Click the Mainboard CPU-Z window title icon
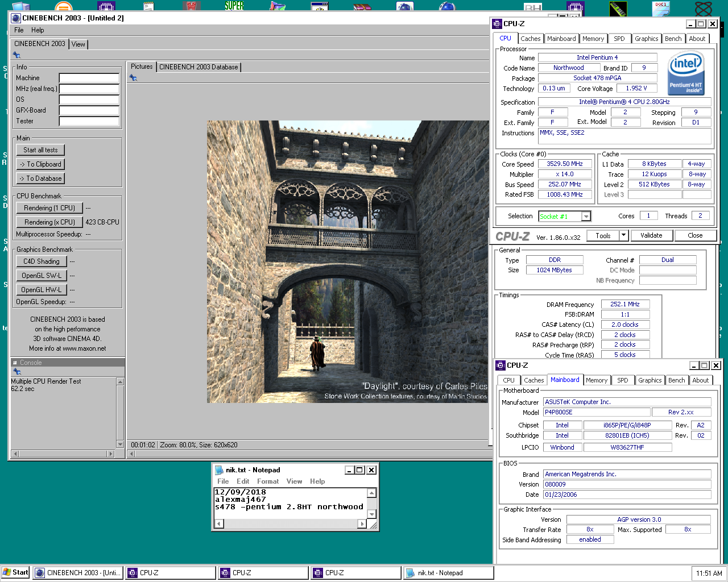Viewport: 728px width, 582px height. click(500, 365)
